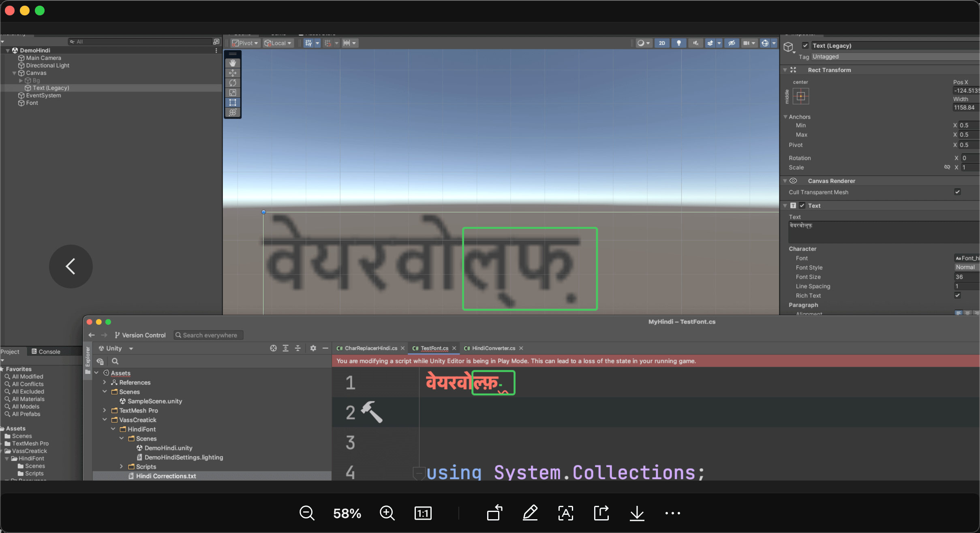This screenshot has height=533, width=980.
Task: Select the Scale tool
Action: (233, 92)
